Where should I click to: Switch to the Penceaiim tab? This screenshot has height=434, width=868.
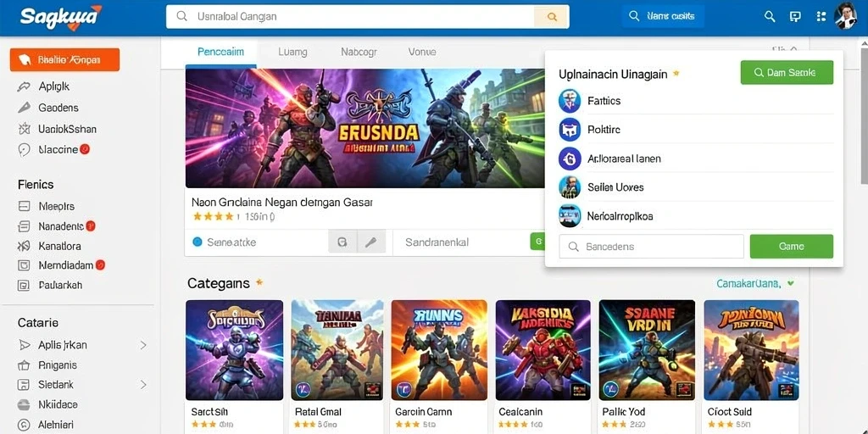tap(220, 52)
